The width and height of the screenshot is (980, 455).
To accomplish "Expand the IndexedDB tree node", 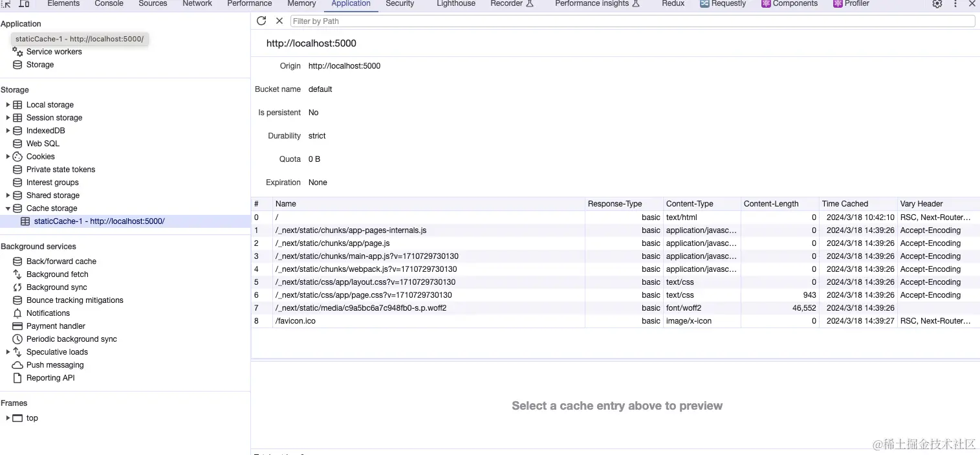I will (8, 131).
